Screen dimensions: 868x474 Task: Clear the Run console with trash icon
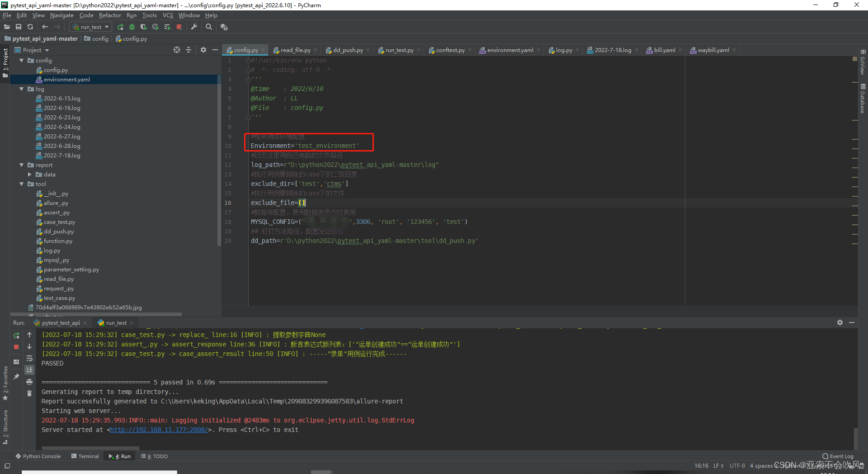29,393
